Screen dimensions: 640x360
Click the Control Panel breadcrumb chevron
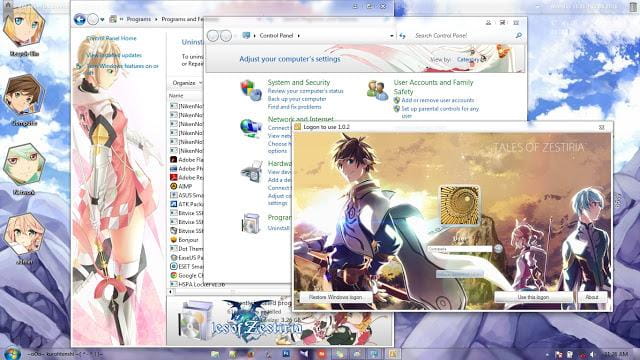click(299, 36)
